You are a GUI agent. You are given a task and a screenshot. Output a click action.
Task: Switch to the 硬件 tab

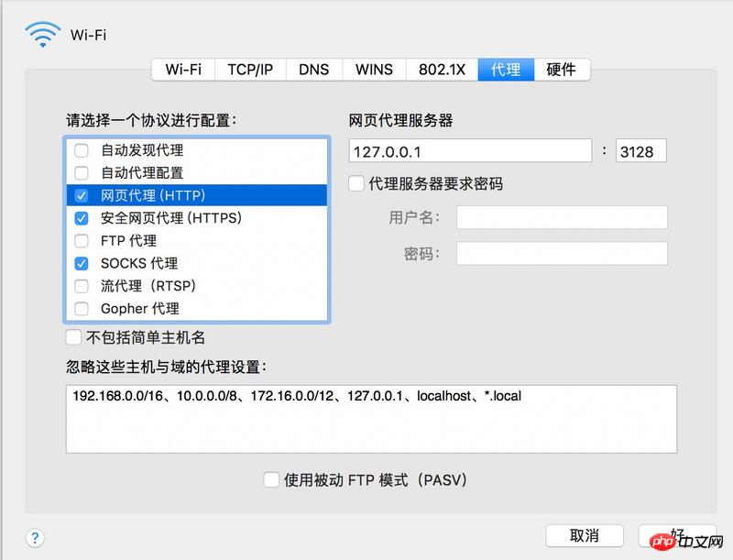click(x=562, y=70)
